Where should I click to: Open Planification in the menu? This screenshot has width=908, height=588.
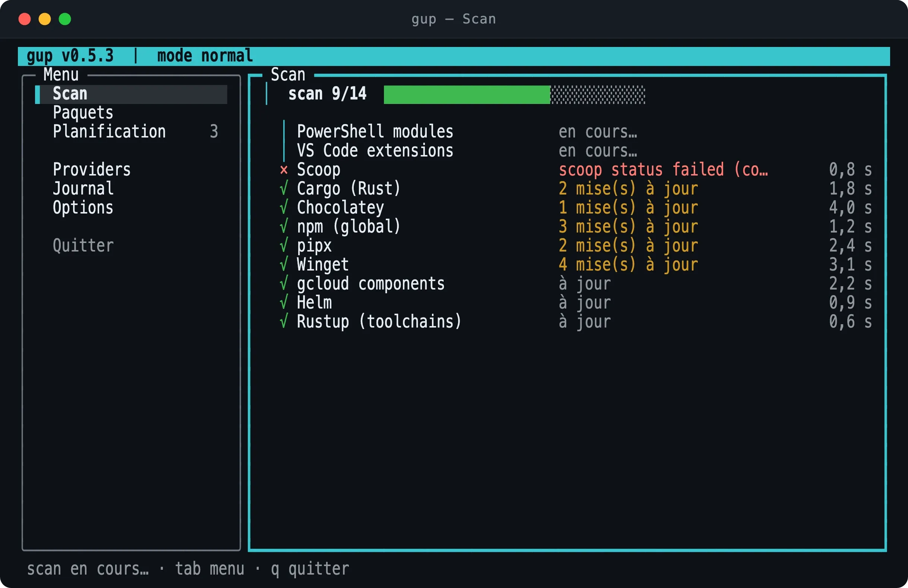pyautogui.click(x=109, y=132)
